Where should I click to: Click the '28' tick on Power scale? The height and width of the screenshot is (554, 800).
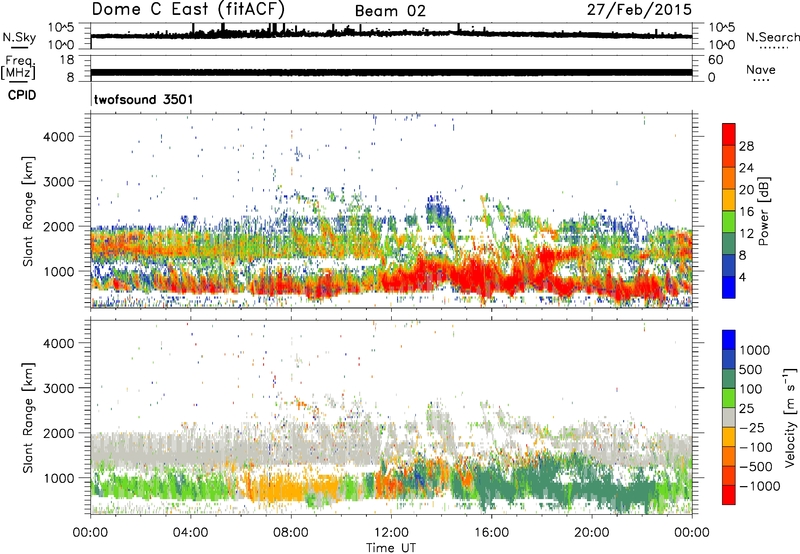[x=746, y=146]
